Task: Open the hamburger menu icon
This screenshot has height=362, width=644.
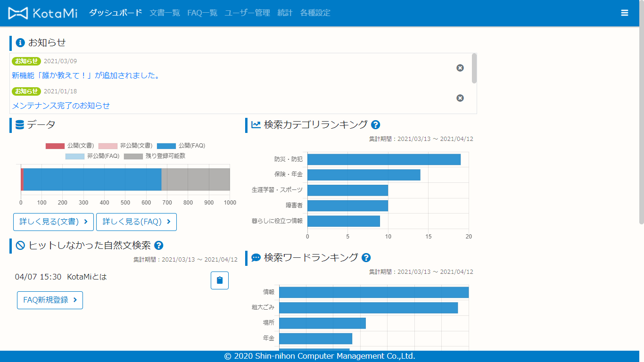Action: point(625,13)
